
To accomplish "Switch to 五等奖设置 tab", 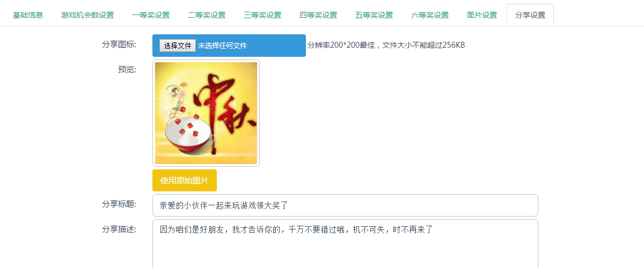I will pyautogui.click(x=374, y=15).
